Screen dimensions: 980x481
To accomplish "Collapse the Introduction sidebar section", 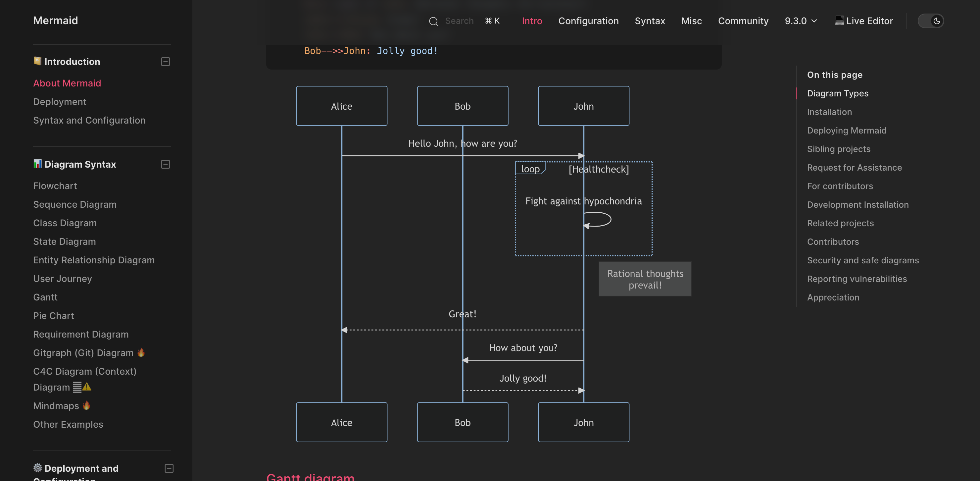I will point(166,62).
